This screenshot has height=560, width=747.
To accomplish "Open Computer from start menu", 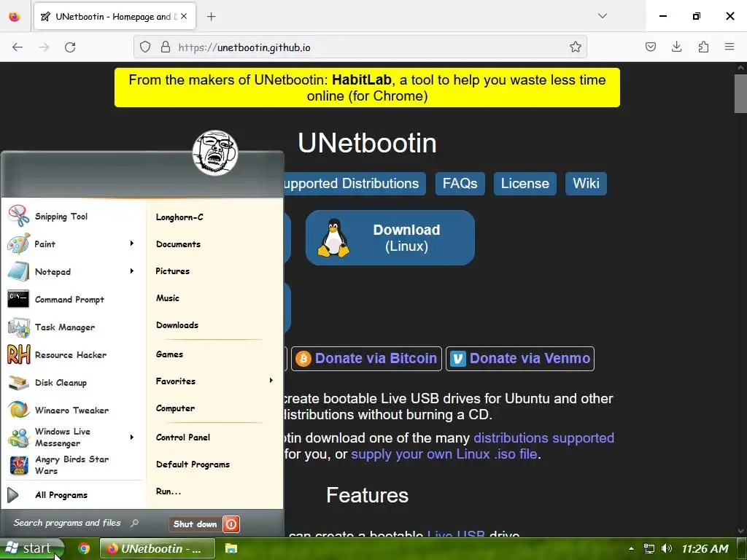I will 175,408.
